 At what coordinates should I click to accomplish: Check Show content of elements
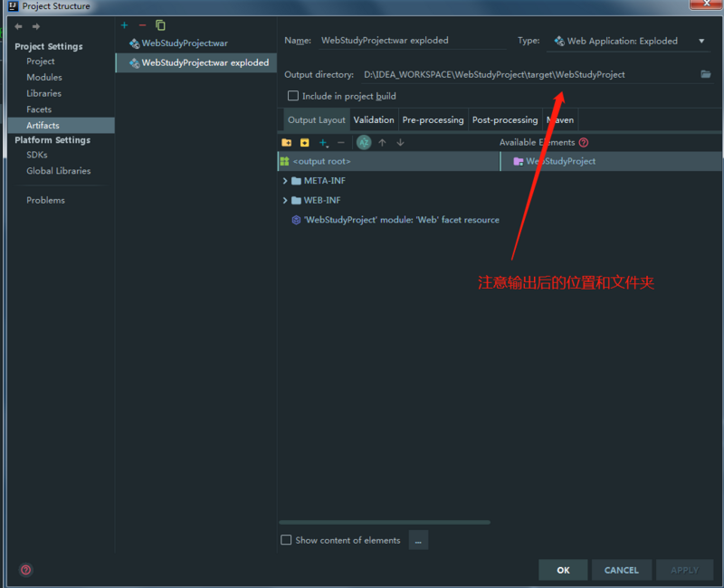pyautogui.click(x=285, y=540)
